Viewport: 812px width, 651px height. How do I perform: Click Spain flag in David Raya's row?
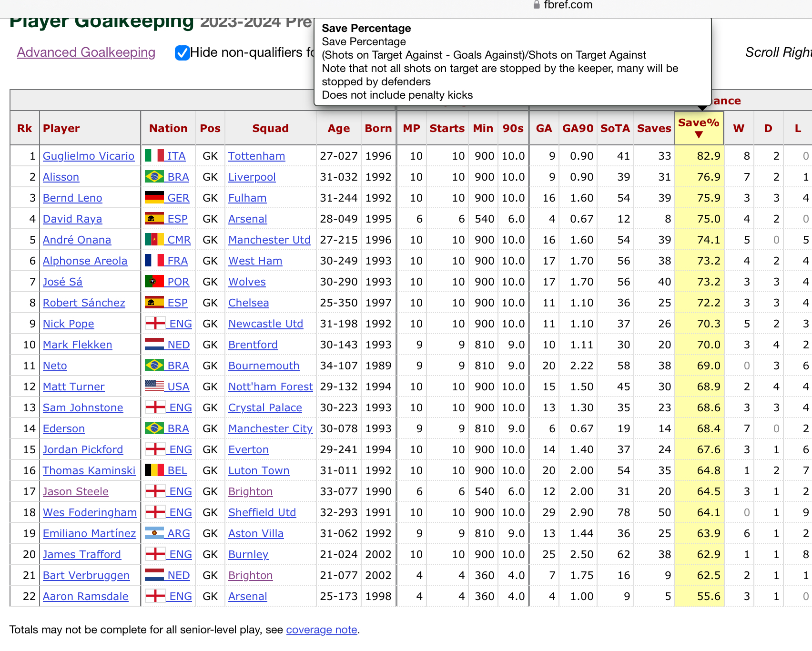[154, 218]
